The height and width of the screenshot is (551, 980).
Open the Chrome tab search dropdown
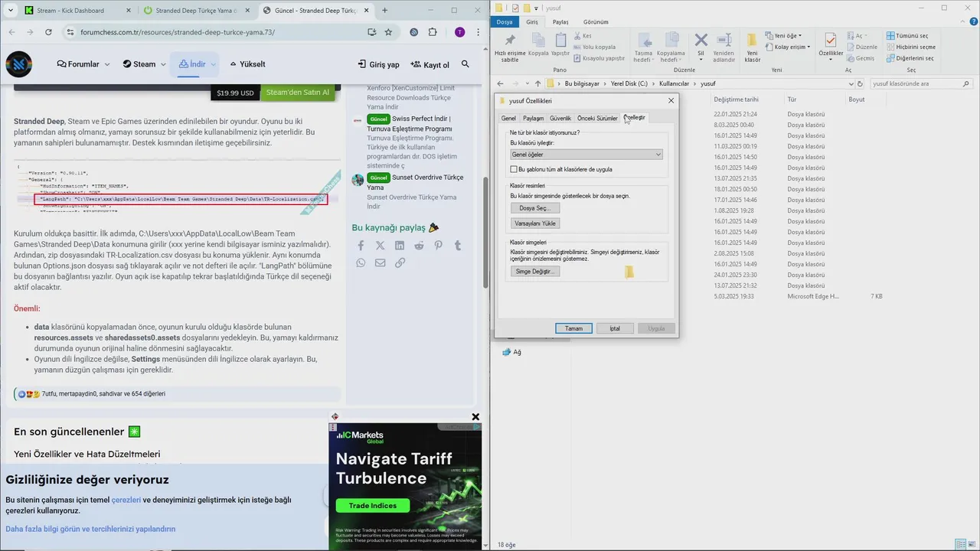click(11, 10)
